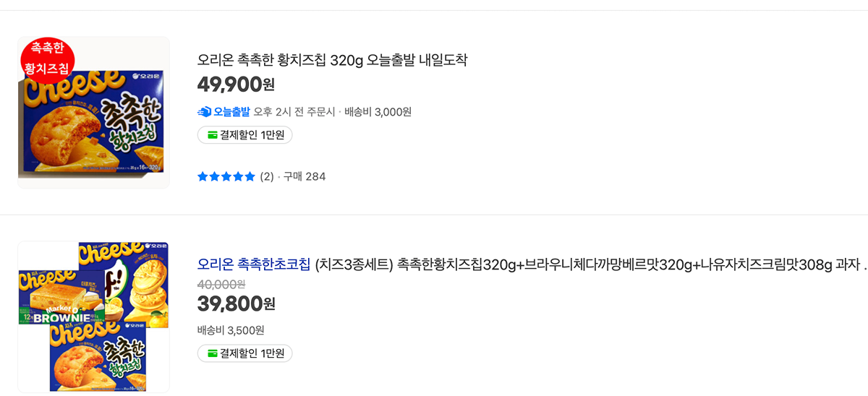The width and height of the screenshot is (868, 396).
Task: Click the crossed-out 40,000원 original price
Action: [x=221, y=284]
